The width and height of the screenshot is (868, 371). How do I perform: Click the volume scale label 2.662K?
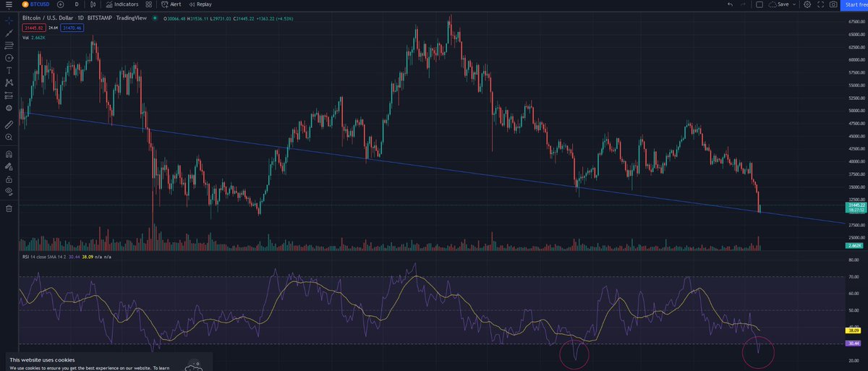pyautogui.click(x=854, y=247)
